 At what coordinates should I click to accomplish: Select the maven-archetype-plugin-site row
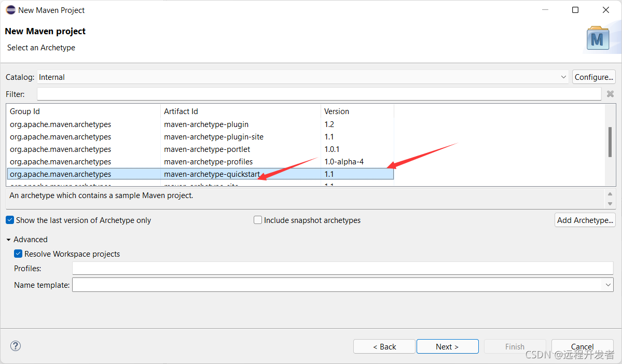coord(200,137)
